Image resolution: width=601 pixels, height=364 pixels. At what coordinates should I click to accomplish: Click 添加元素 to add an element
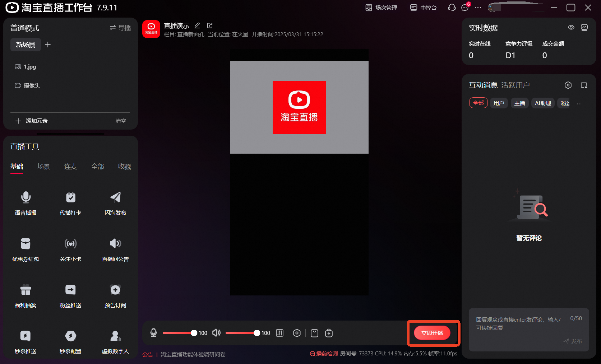coord(32,121)
